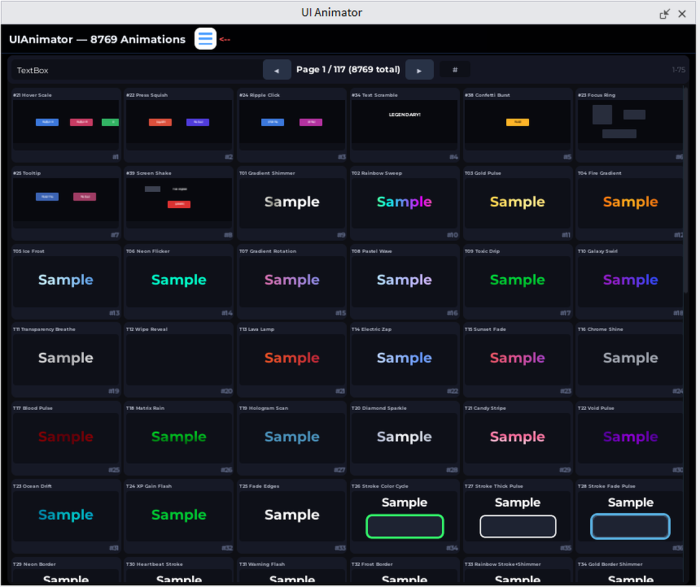Choose the T08 Pastel Wave sample
700x587 pixels.
[x=404, y=280]
